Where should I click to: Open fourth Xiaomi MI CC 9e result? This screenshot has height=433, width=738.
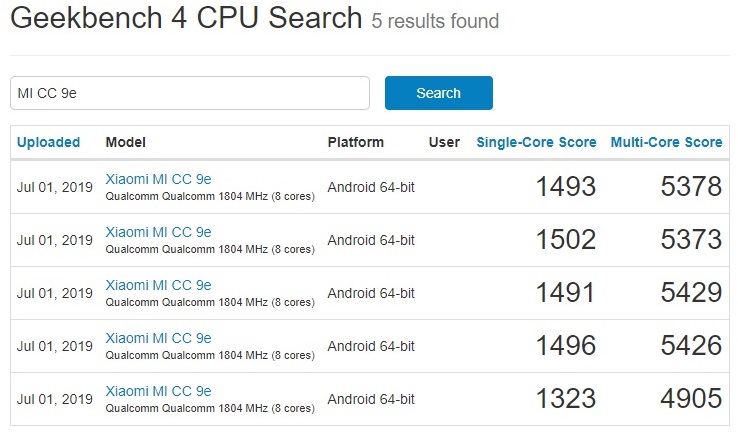click(x=158, y=338)
